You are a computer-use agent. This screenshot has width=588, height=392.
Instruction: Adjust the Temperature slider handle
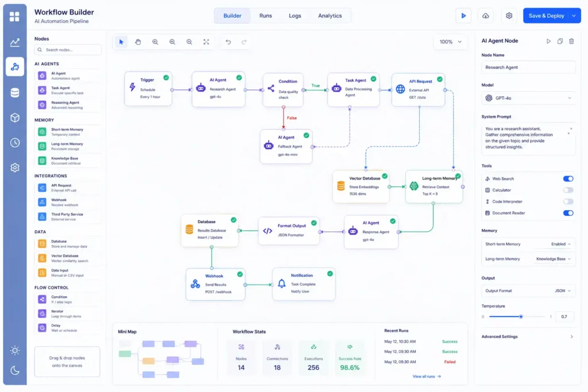click(x=521, y=317)
